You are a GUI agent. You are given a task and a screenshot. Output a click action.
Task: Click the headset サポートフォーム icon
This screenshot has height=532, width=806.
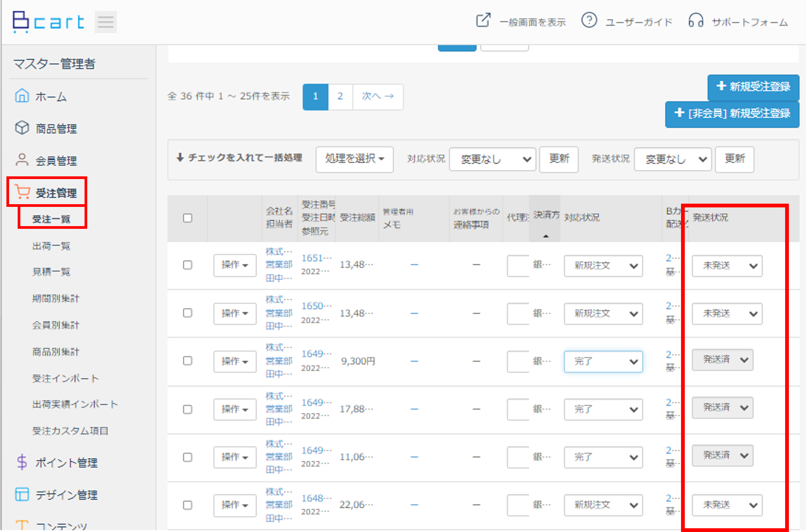[696, 20]
